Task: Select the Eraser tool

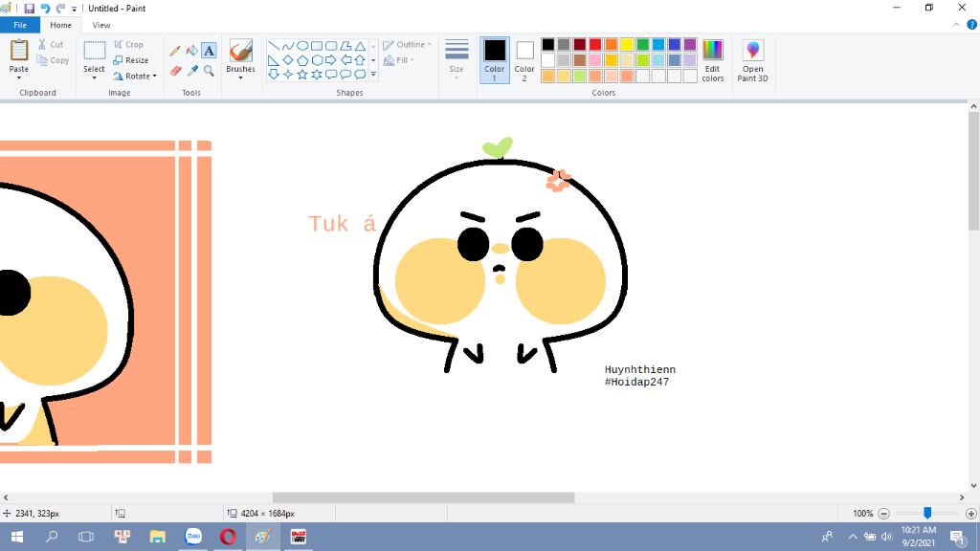Action: 175,71
